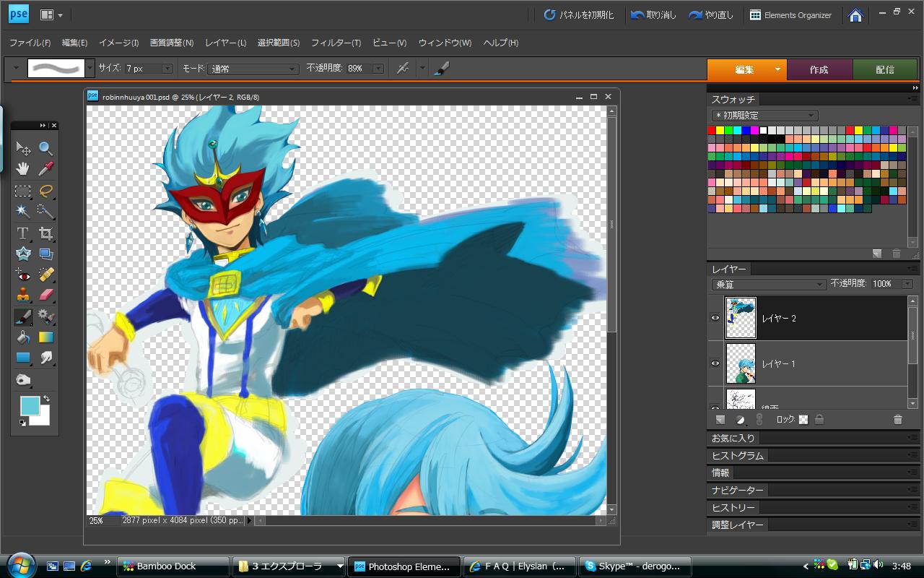Hide レイヤー 2 with its eye icon

point(715,318)
